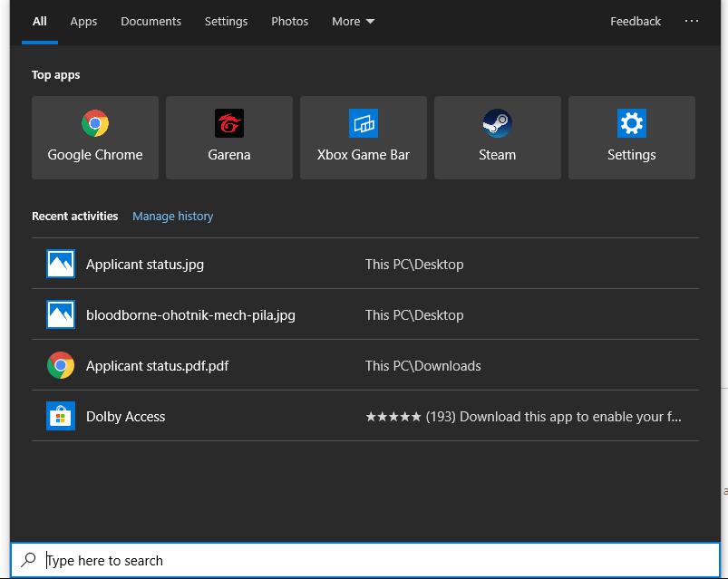Open the ellipsis options menu
This screenshot has width=728, height=579.
[692, 21]
